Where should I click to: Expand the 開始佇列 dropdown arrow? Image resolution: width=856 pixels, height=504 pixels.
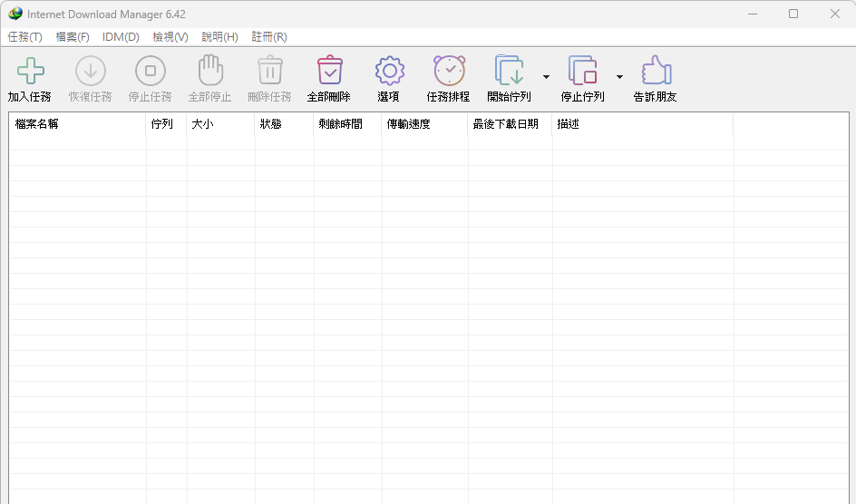pyautogui.click(x=546, y=77)
